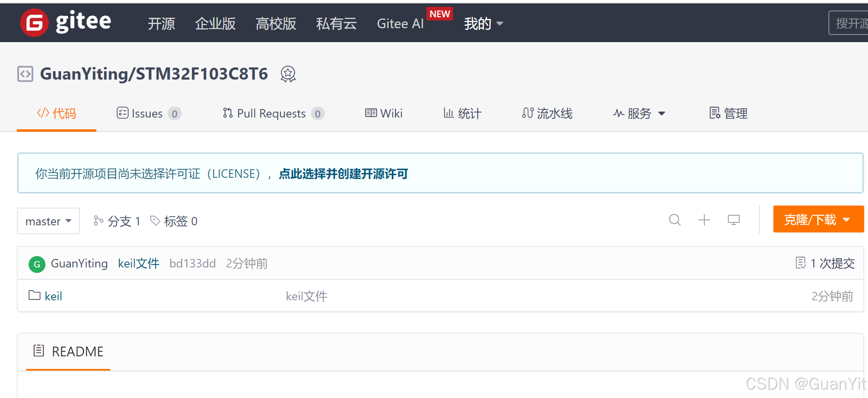Open the Wiki tab
This screenshot has width=868, height=398.
tap(384, 113)
